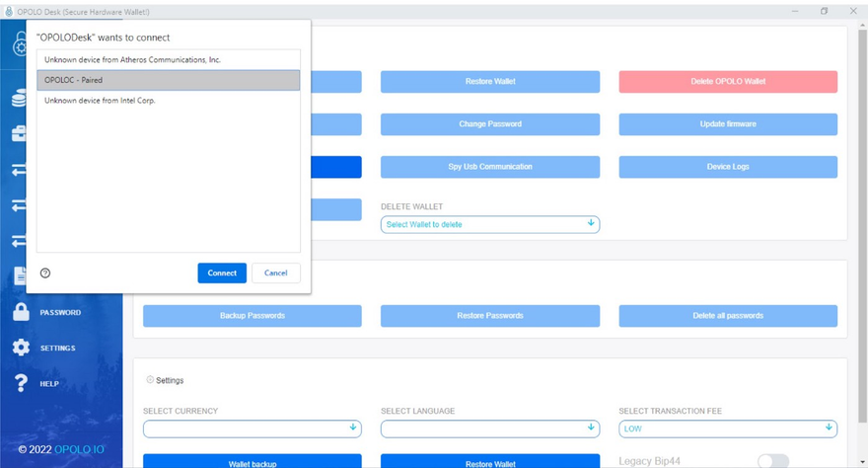This screenshot has height=468, width=868.
Task: Click the circled help icon in connect dialog
Action: (x=45, y=273)
